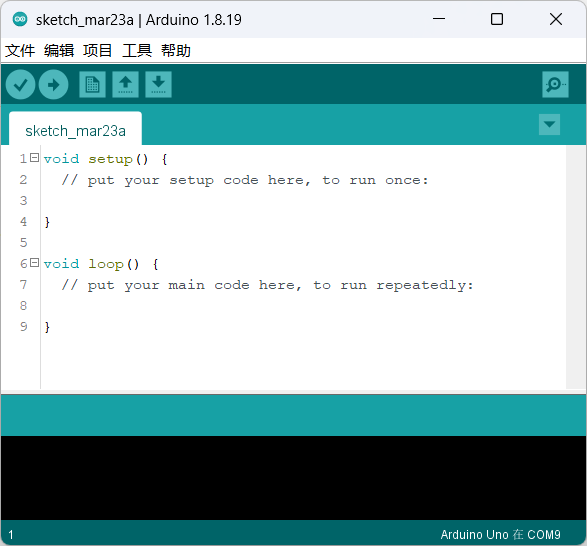This screenshot has width=587, height=546.
Task: Click the Verify checkmark button
Action: (x=20, y=85)
